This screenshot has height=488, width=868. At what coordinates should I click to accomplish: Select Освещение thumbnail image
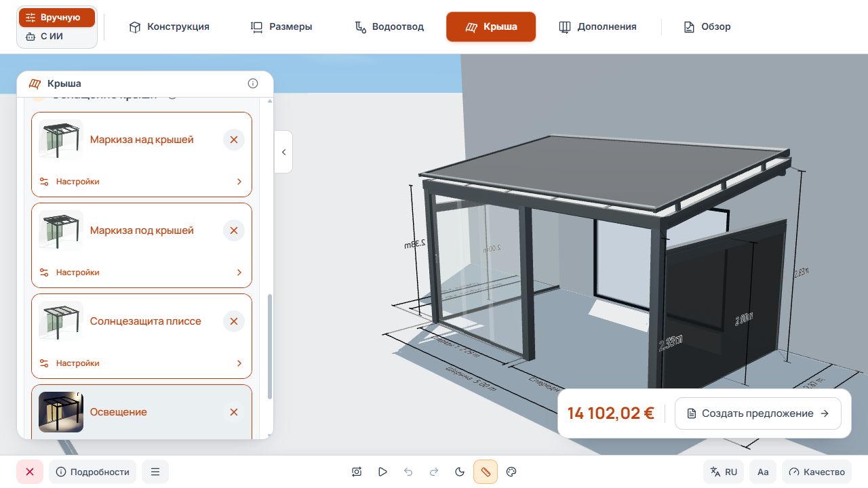point(61,412)
